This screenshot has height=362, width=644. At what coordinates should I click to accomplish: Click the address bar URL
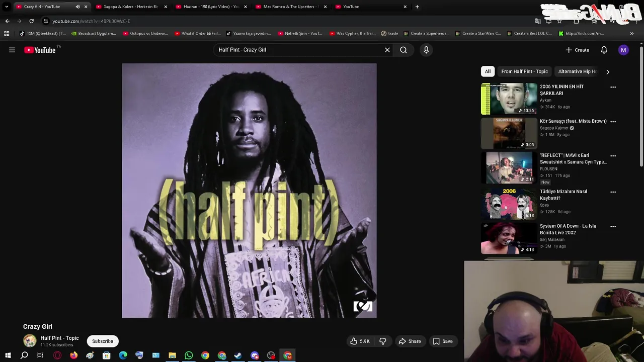tap(91, 21)
